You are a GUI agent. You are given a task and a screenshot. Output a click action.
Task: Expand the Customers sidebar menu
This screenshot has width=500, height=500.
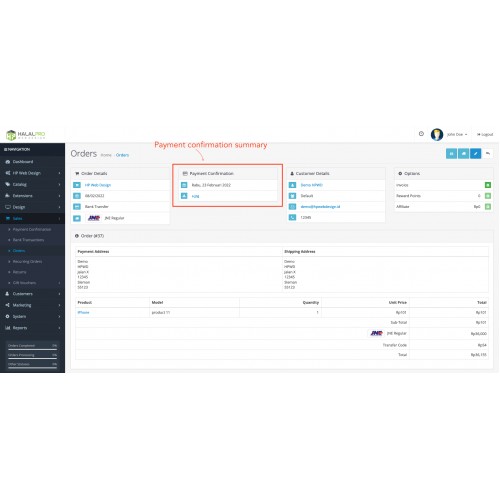(x=32, y=294)
